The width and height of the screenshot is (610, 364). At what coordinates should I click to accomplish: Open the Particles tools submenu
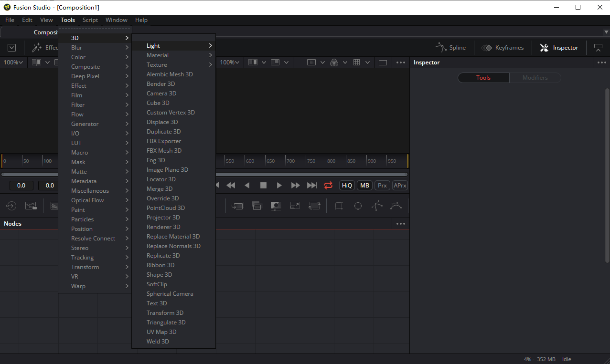click(x=95, y=219)
